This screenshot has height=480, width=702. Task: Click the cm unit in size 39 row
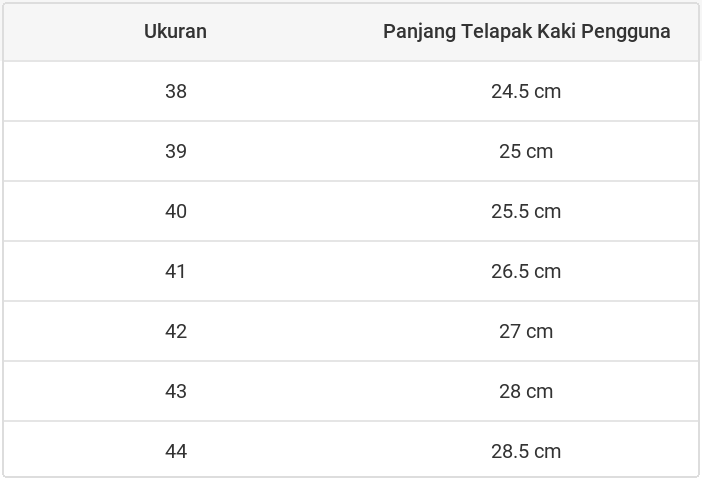[540, 151]
